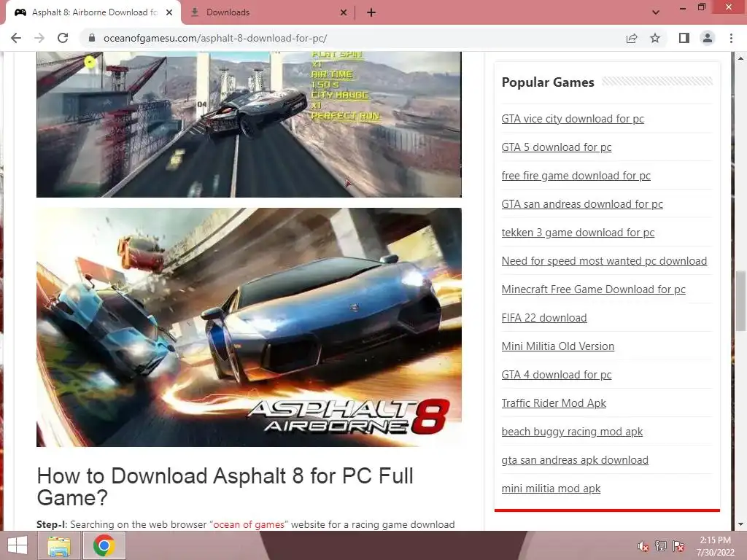Click "How to Download Asphalt 8" heading
747x560 pixels.
point(225,486)
